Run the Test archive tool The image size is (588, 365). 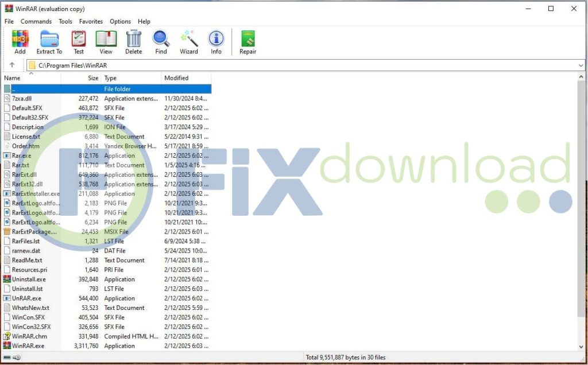click(79, 42)
